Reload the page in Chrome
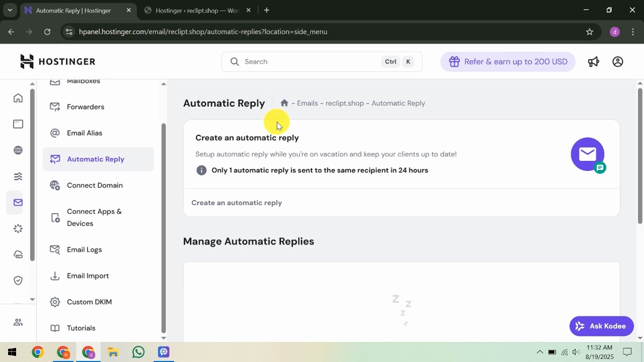This screenshot has width=644, height=362. coord(47,32)
